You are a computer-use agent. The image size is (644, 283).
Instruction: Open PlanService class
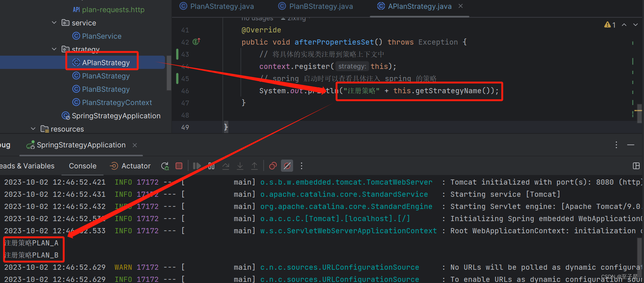point(97,36)
